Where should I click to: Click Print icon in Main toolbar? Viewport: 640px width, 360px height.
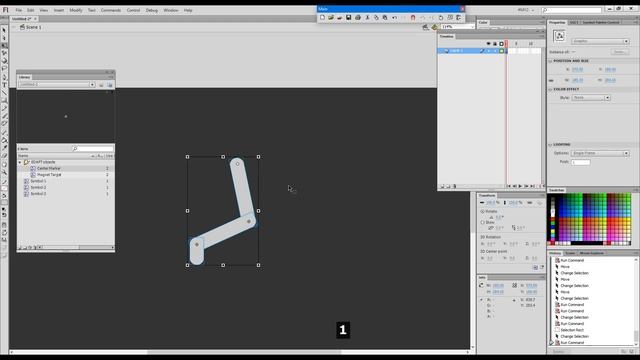pos(358,18)
